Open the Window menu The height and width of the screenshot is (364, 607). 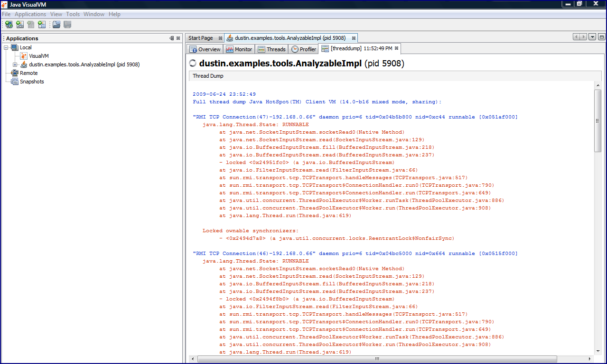94,14
